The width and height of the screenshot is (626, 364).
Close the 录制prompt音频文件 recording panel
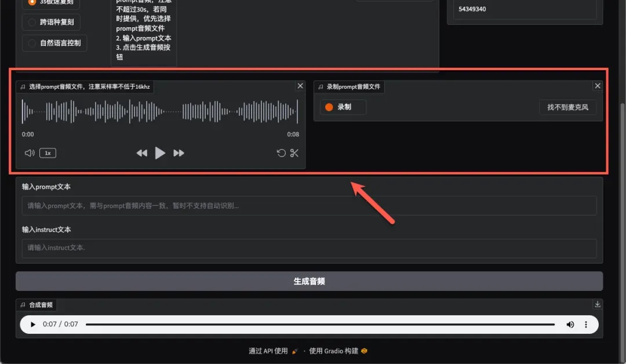[x=598, y=86]
